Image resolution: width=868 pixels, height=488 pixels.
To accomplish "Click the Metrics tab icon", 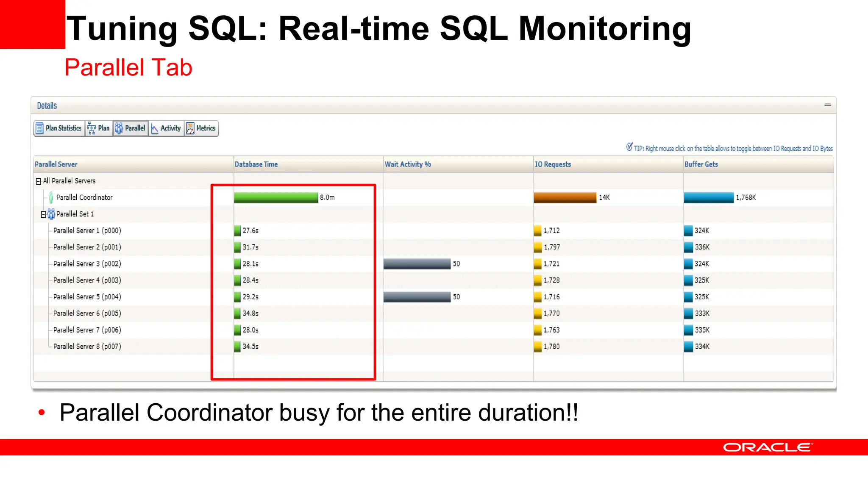I will click(190, 128).
